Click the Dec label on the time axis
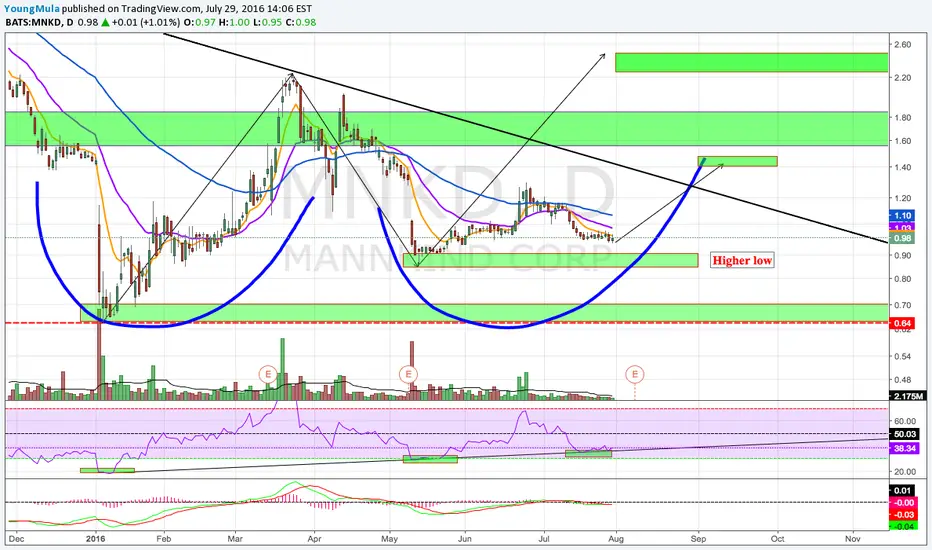This screenshot has width=932, height=550. pyautogui.click(x=17, y=539)
